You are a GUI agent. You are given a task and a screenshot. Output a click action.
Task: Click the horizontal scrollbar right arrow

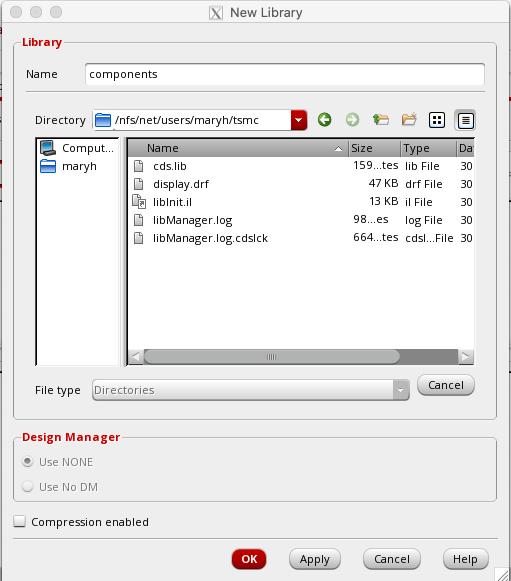tap(466, 357)
